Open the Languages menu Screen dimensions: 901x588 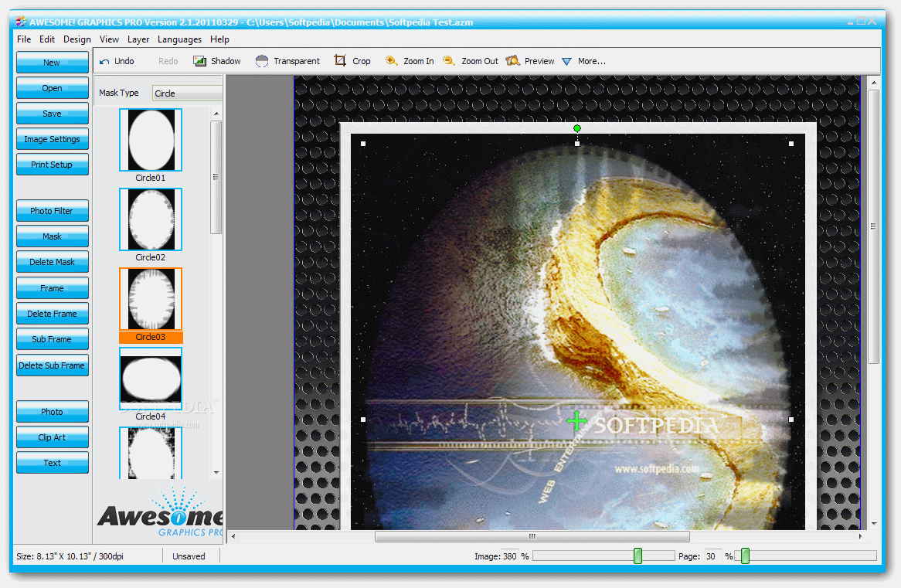[179, 39]
